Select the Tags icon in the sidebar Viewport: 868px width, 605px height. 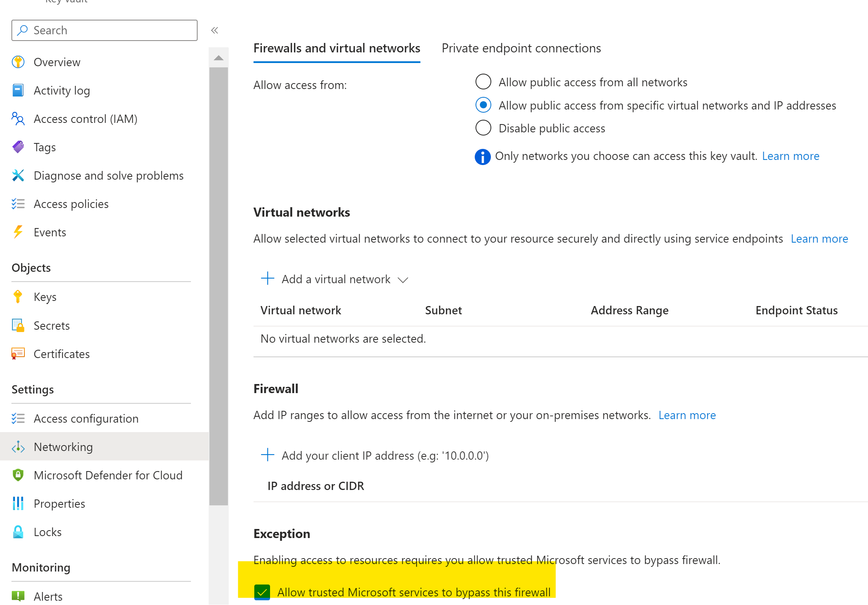tap(18, 147)
